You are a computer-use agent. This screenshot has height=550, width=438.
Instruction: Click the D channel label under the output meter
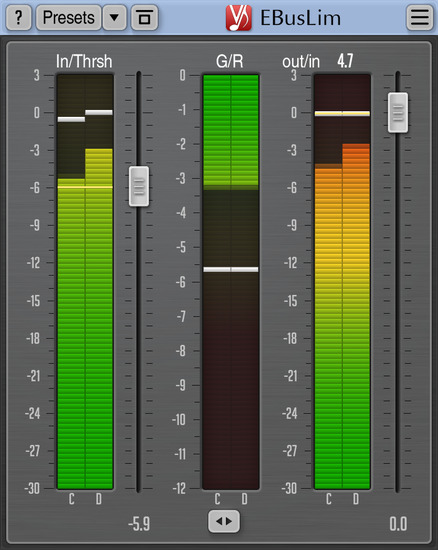tap(356, 499)
